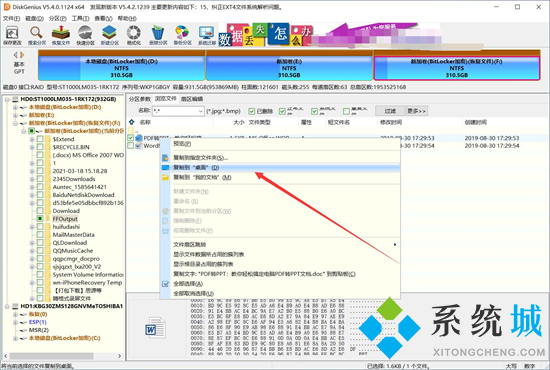The width and height of the screenshot is (550, 370).
Task: Click the 系统迁移 system migration icon
Action: [207, 35]
